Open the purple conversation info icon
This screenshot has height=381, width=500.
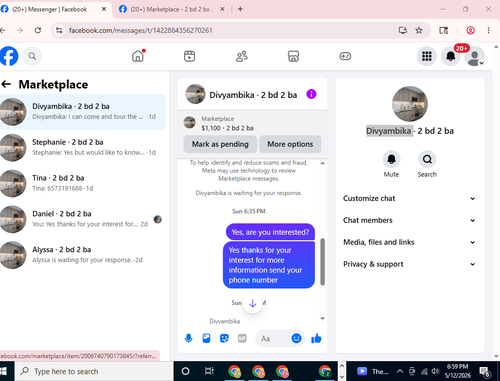tap(311, 94)
